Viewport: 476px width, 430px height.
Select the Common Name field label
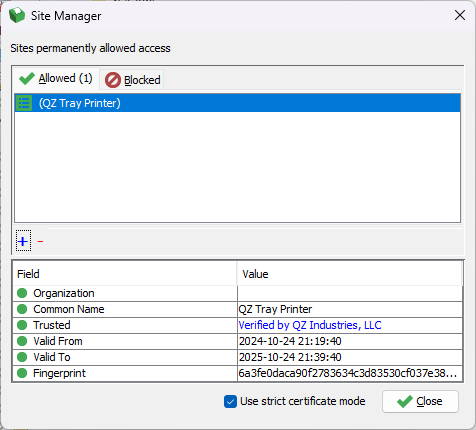coord(69,309)
